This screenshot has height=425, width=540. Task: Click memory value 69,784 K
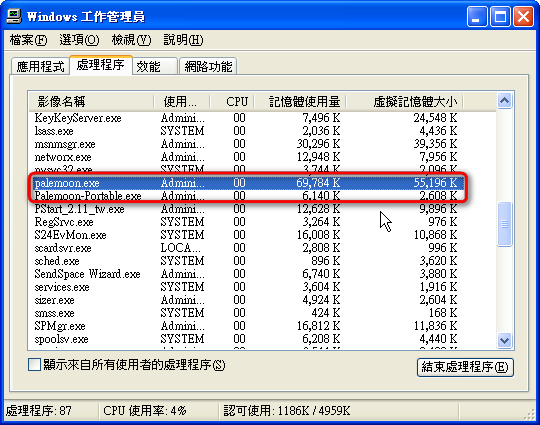coord(318,183)
